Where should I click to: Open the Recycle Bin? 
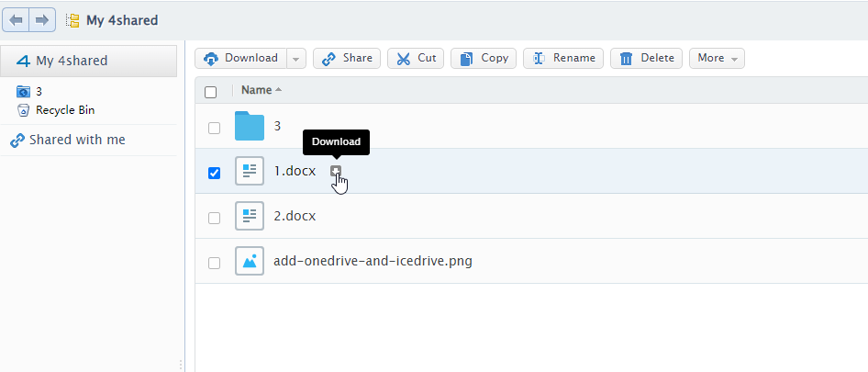tap(64, 110)
